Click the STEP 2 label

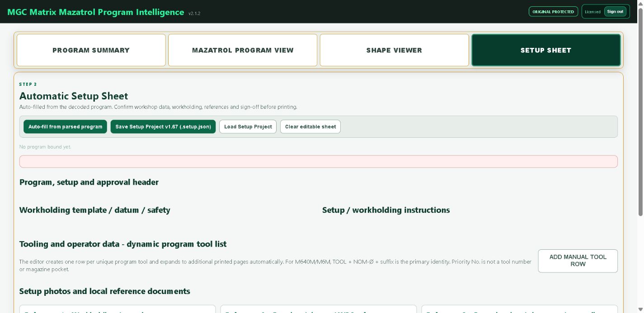point(28,84)
